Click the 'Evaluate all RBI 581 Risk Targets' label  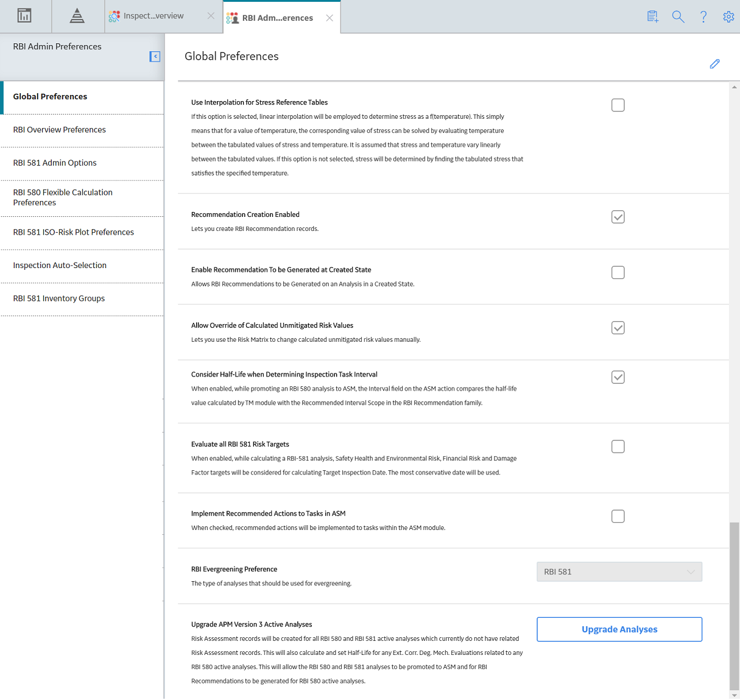point(240,444)
